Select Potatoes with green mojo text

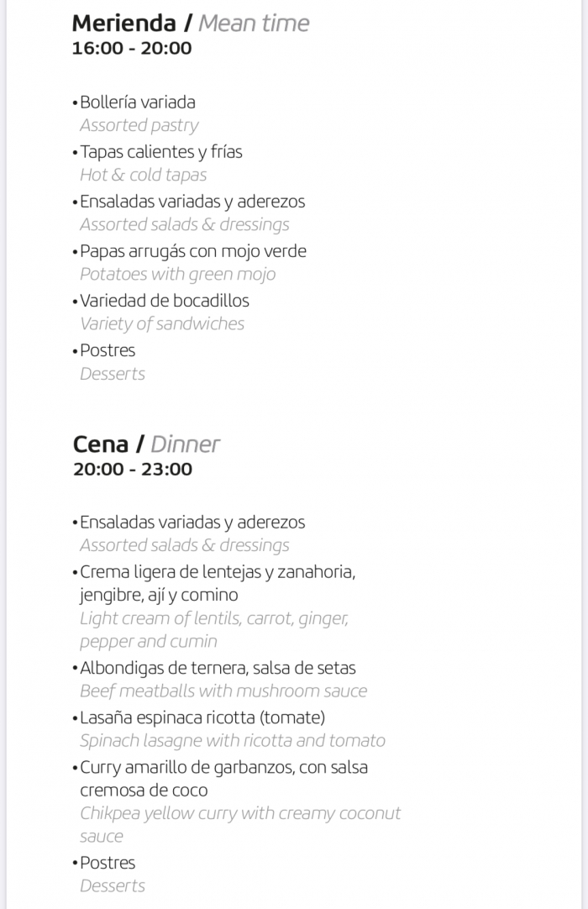point(177,274)
